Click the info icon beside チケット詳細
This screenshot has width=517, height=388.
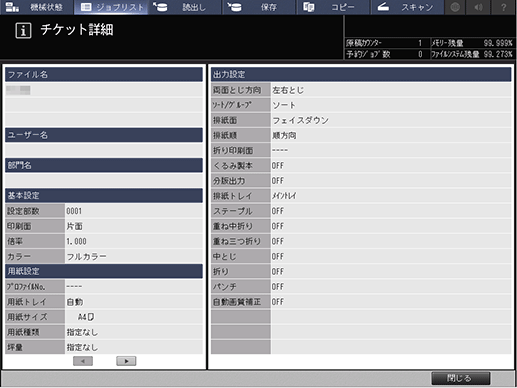coord(23,31)
